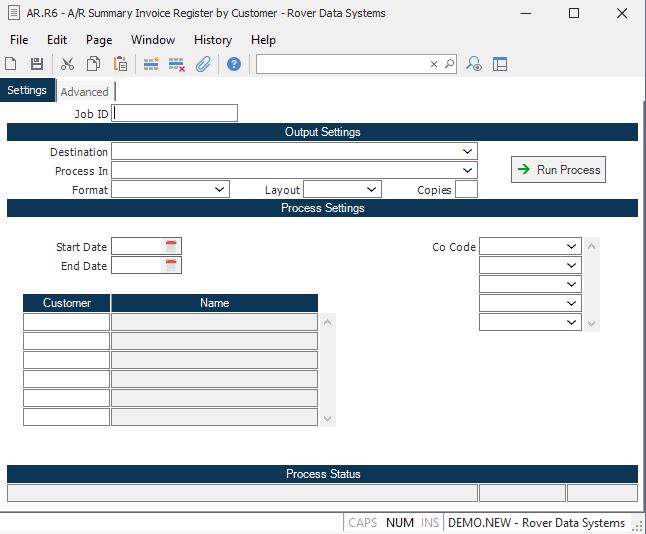The image size is (646, 534).
Task: Click into the Job ID field
Action: pos(175,114)
